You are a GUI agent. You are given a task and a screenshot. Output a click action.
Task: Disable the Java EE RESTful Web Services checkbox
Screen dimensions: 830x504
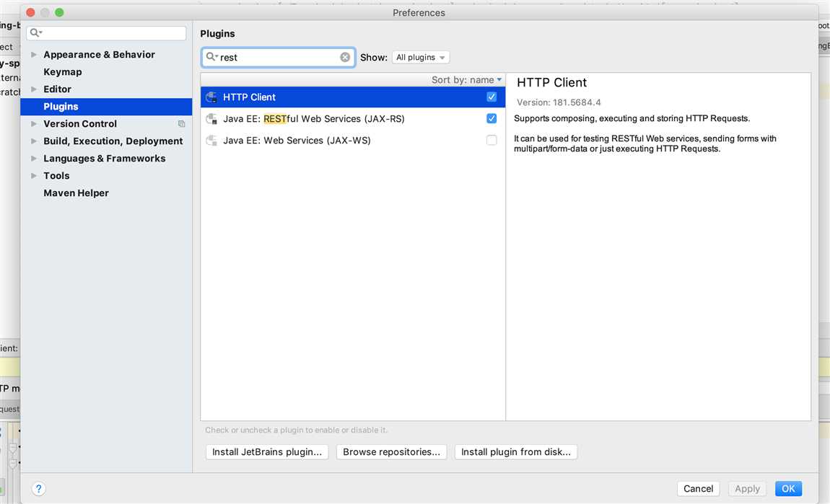pos(492,119)
